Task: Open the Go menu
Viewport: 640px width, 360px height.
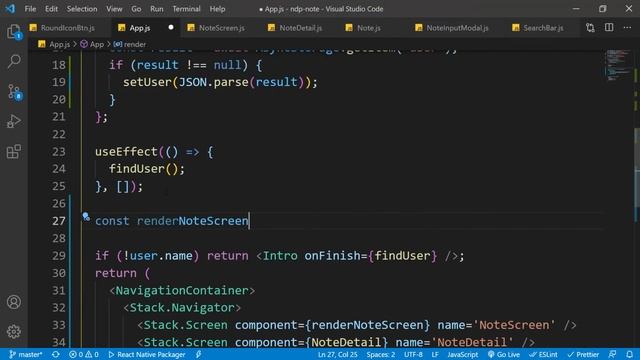Action: coord(136,9)
